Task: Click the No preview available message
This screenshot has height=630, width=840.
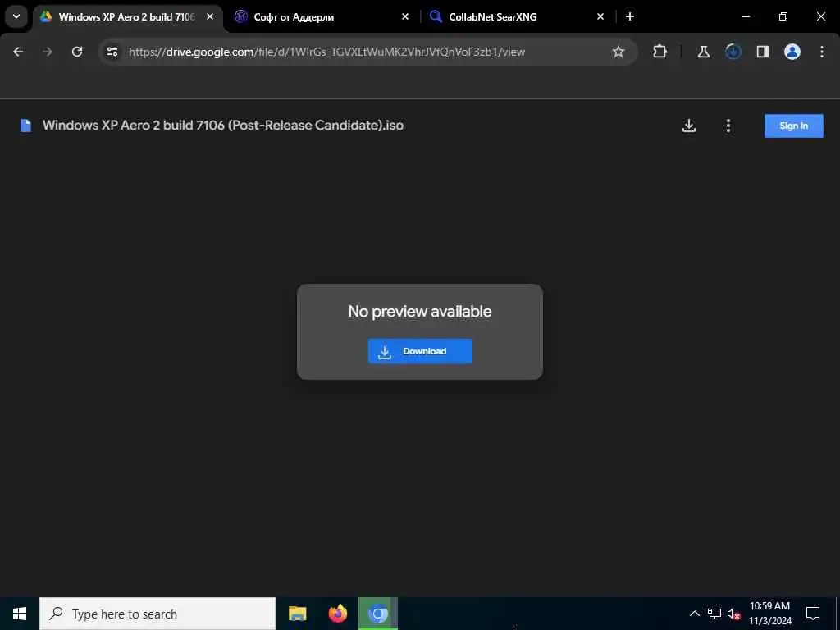Action: tap(419, 311)
